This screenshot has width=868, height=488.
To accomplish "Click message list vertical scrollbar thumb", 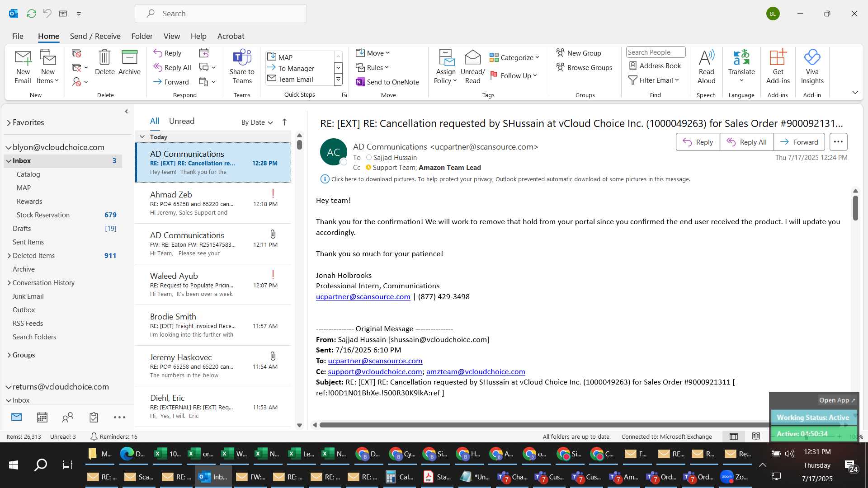I will 299,145.
